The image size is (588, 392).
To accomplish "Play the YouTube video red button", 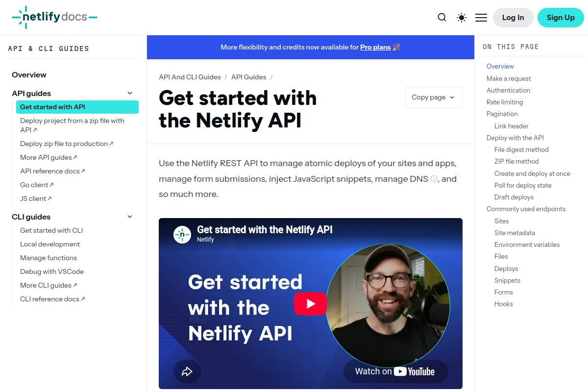I will coord(310,304).
